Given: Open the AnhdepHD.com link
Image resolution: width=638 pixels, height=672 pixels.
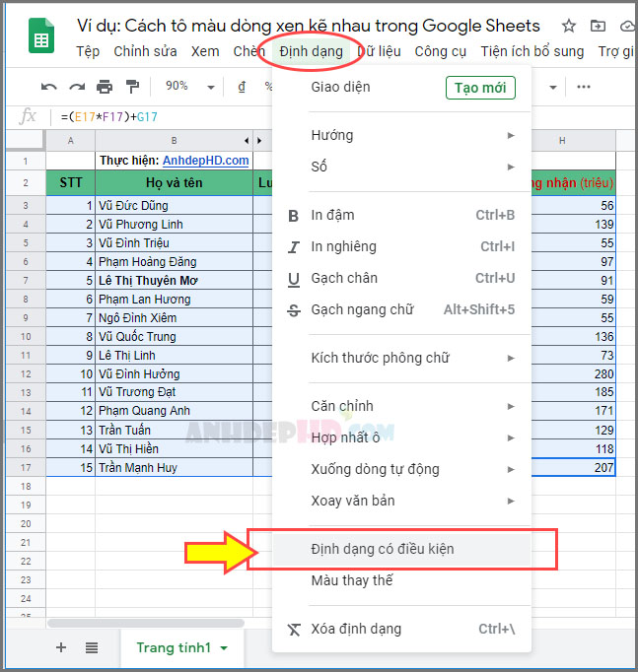Looking at the screenshot, I should (x=206, y=161).
